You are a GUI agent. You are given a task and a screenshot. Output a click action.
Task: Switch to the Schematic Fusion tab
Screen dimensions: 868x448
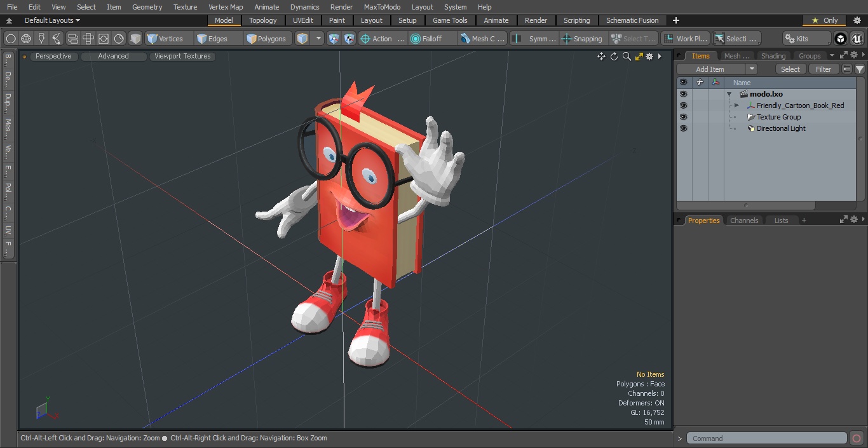tap(632, 20)
